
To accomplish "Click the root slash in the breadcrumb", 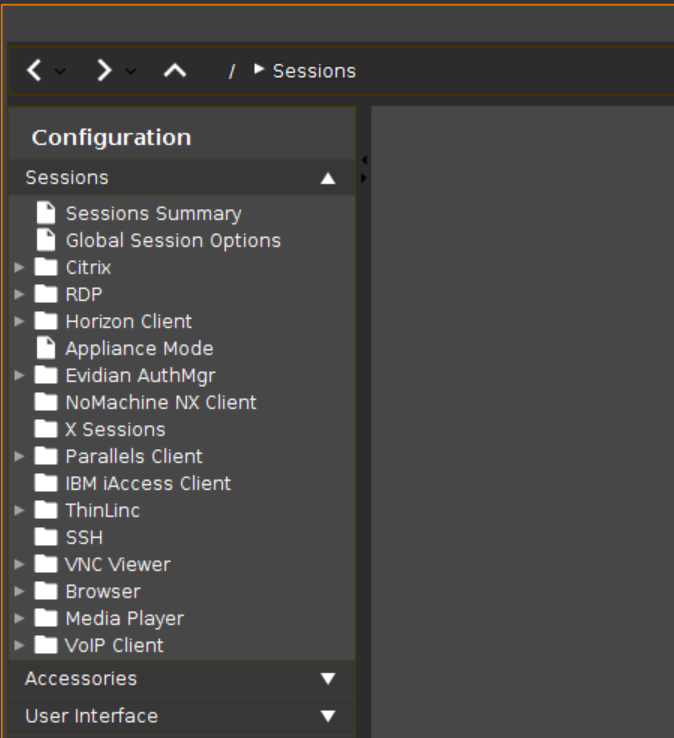I will pyautogui.click(x=232, y=72).
